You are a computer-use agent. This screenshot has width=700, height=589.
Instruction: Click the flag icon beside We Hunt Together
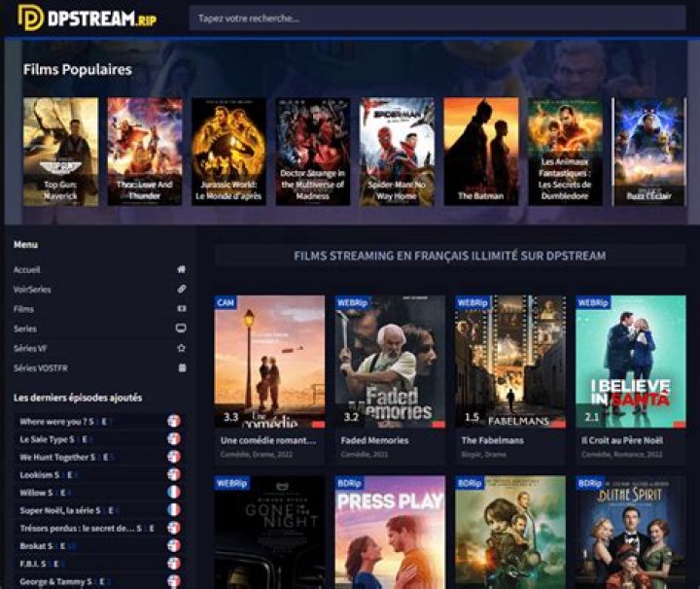tap(174, 457)
